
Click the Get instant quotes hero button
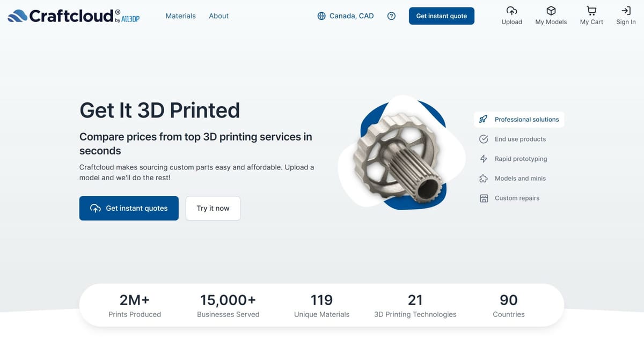point(129,208)
